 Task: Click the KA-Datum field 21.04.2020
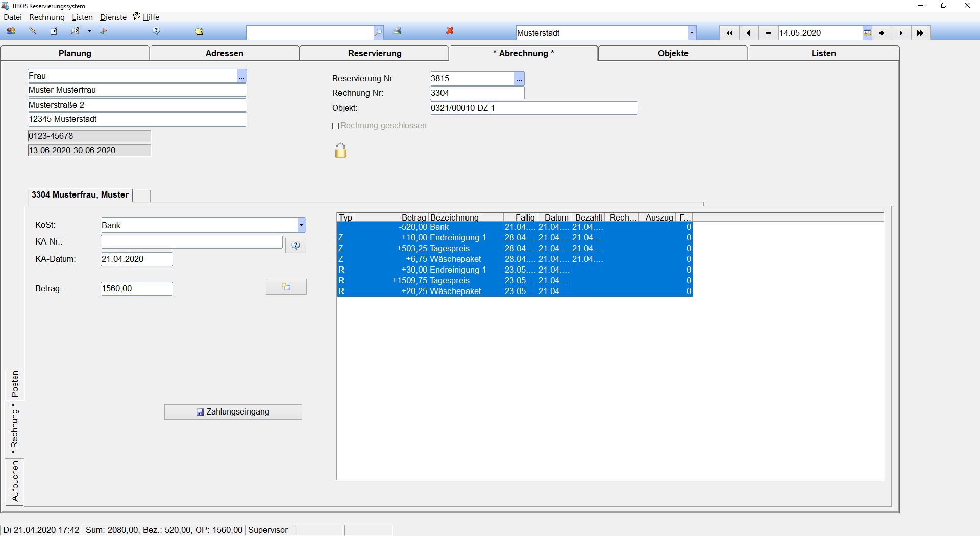[x=137, y=259]
